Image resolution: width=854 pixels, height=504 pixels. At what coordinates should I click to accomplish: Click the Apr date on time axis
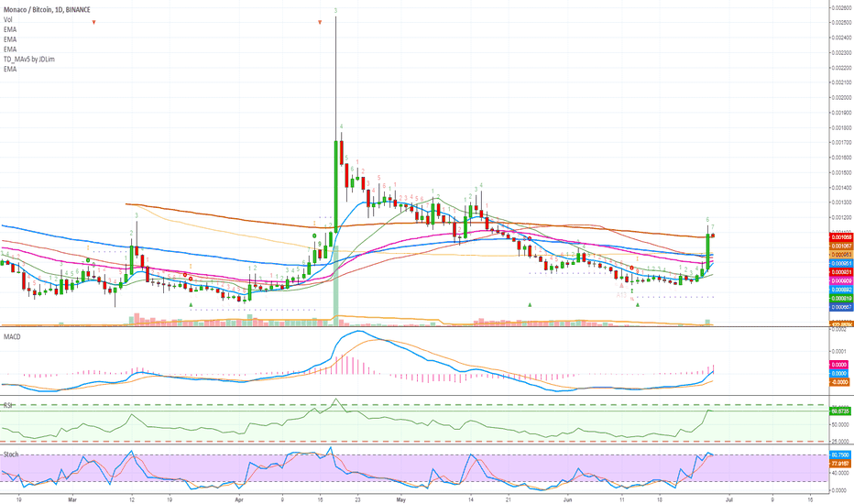238,499
